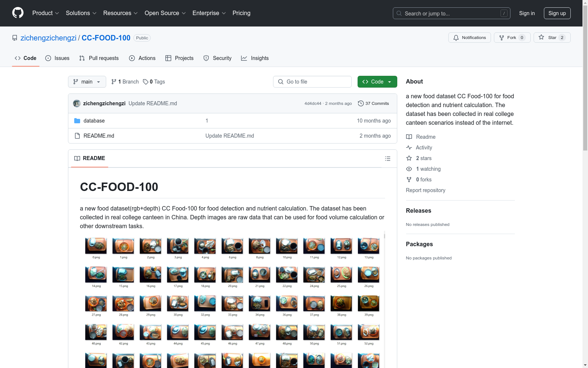View the 1 Branch link
Screen dimensions: 588x368
[125, 82]
